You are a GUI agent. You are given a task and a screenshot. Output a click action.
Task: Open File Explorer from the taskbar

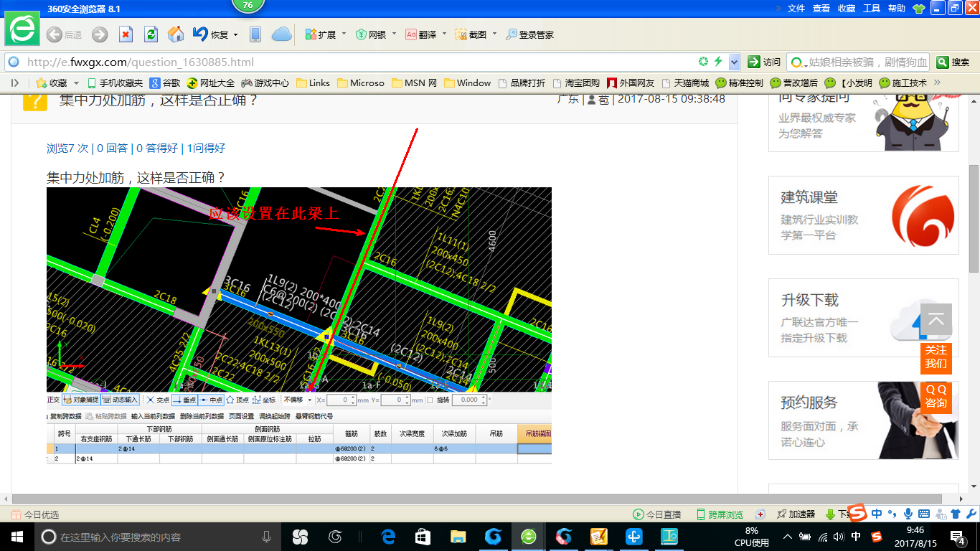coord(458,537)
